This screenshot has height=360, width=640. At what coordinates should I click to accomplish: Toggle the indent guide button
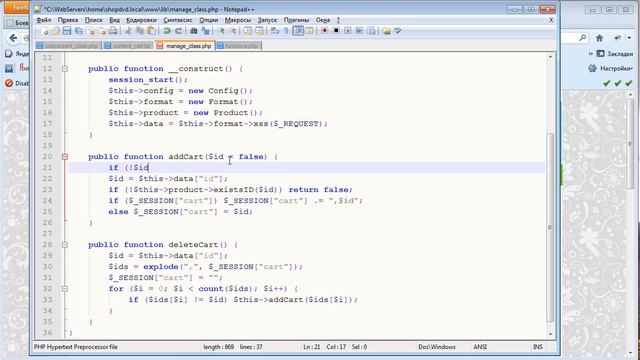click(298, 31)
